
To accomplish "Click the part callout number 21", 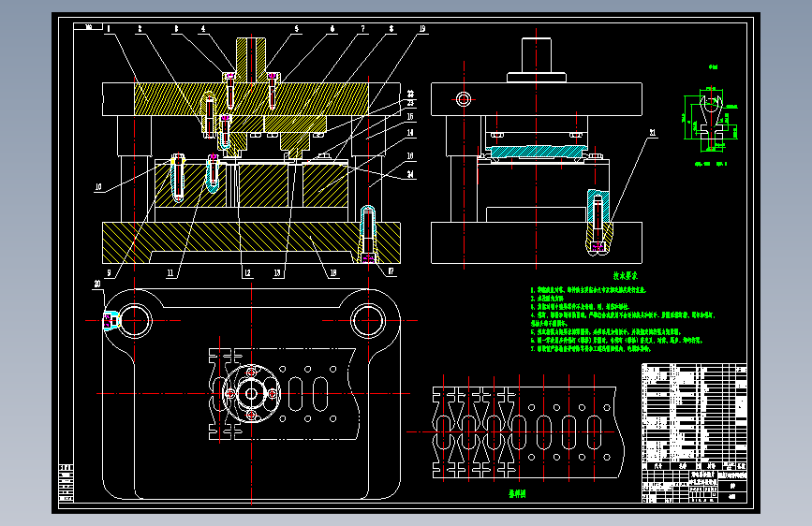I will click(653, 133).
